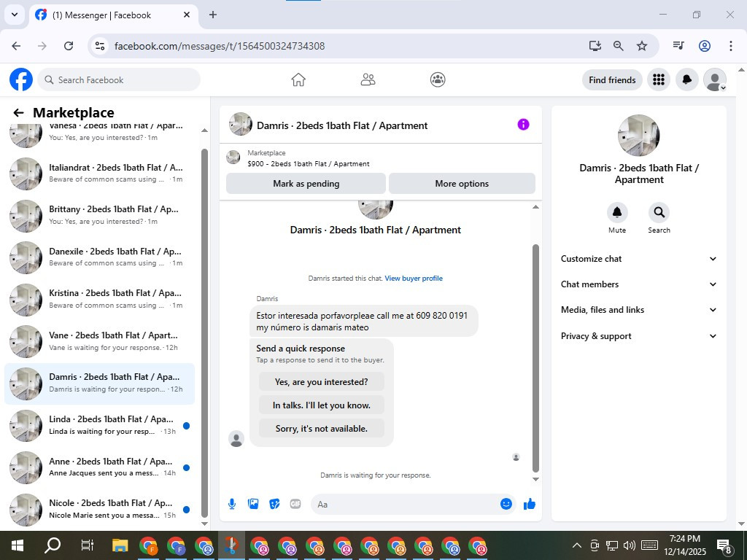Click the conversation list scrollbar

tap(204, 333)
